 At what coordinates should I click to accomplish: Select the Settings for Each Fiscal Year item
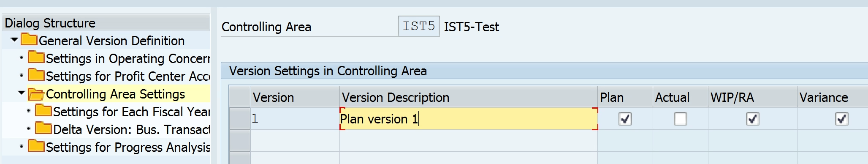(131, 112)
